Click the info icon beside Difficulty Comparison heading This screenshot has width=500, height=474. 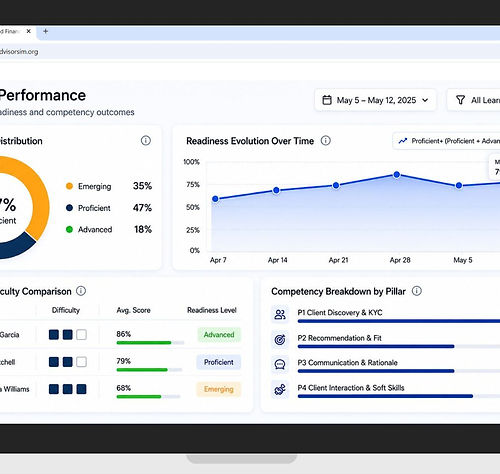(81, 291)
